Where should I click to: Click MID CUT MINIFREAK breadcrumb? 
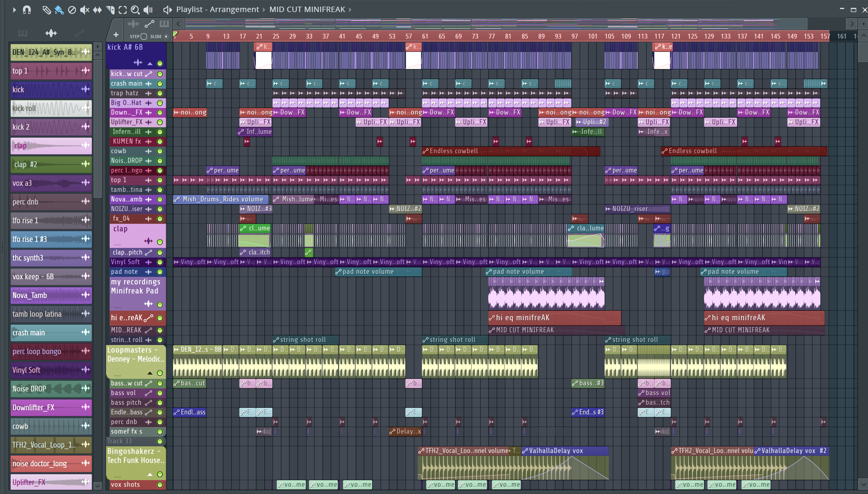coord(307,10)
